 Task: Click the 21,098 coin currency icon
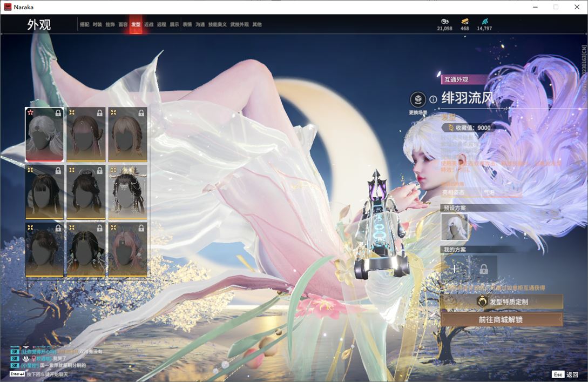(x=445, y=22)
